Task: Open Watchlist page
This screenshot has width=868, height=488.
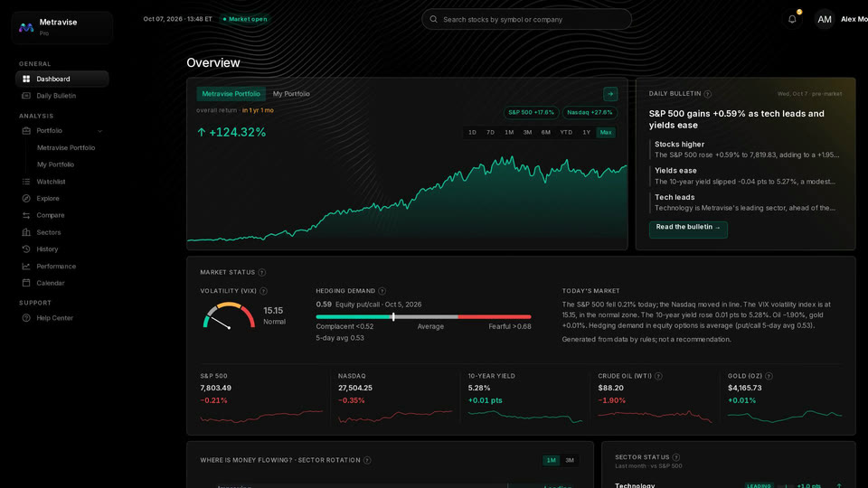Action: click(x=62, y=182)
